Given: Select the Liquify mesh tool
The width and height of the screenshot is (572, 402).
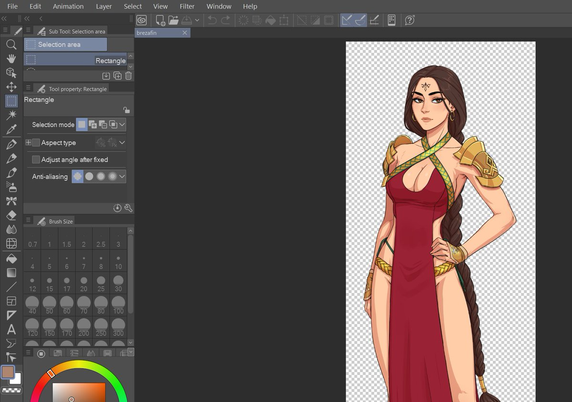Looking at the screenshot, I should [11, 243].
